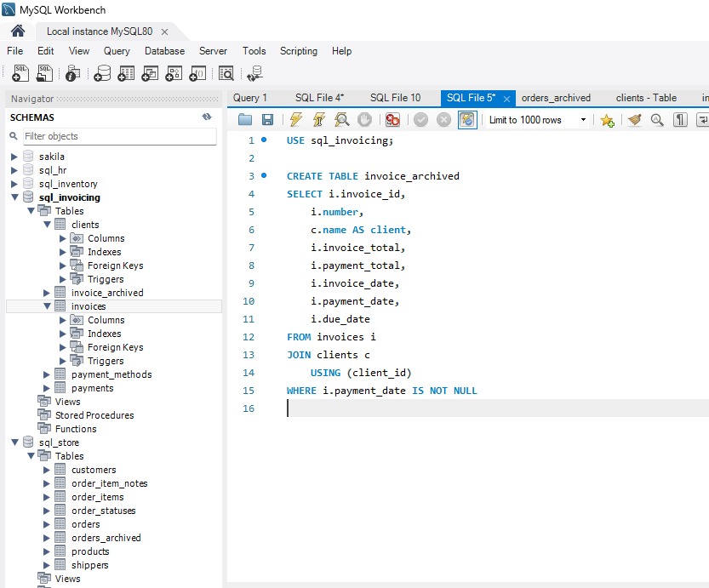This screenshot has height=588, width=709.
Task: Open the Database menu
Action: point(164,51)
